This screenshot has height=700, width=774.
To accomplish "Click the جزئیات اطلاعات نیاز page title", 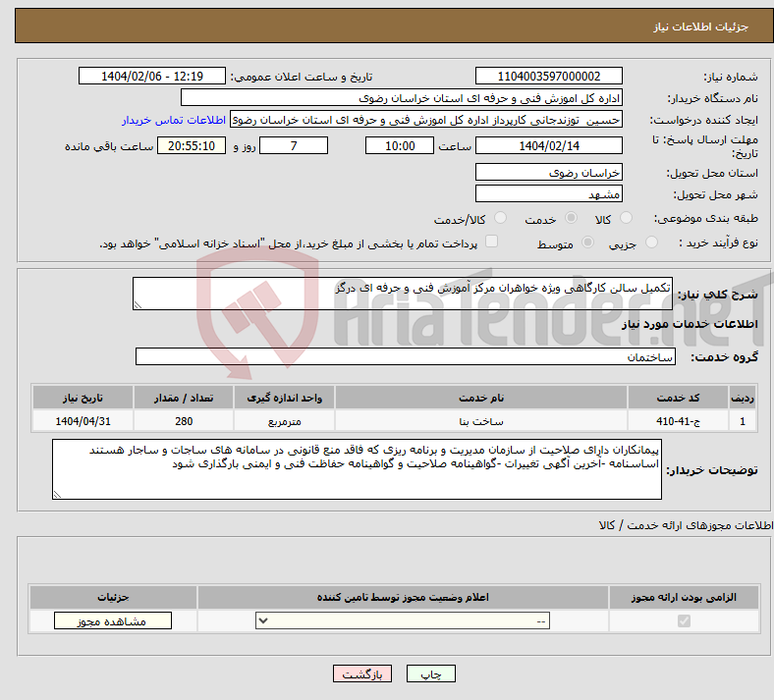I will tap(701, 27).
